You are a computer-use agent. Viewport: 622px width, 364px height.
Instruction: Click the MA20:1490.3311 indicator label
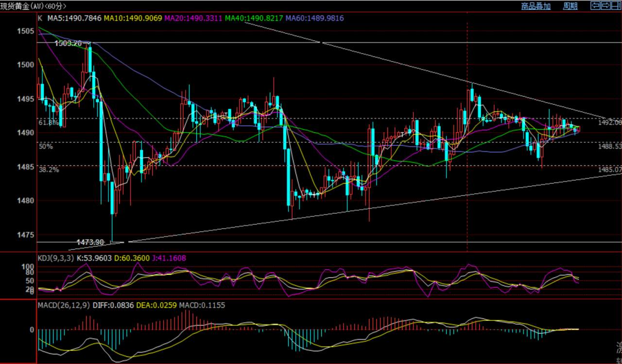point(193,18)
